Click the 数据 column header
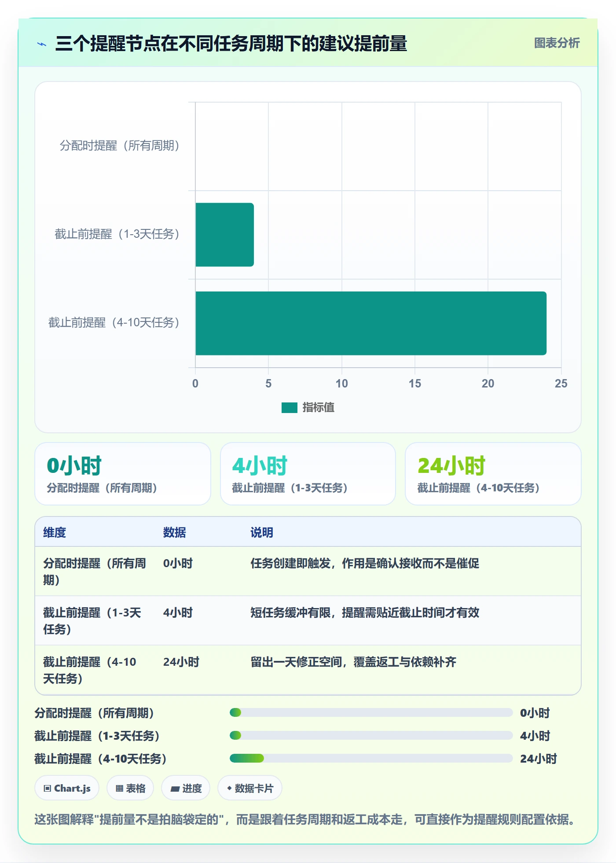Image resolution: width=616 pixels, height=863 pixels. [x=174, y=532]
